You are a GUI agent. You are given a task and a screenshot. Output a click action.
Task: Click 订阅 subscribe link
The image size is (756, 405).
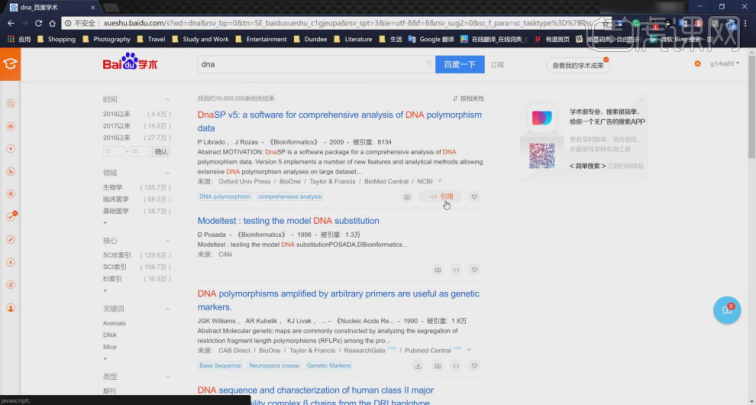tap(498, 65)
